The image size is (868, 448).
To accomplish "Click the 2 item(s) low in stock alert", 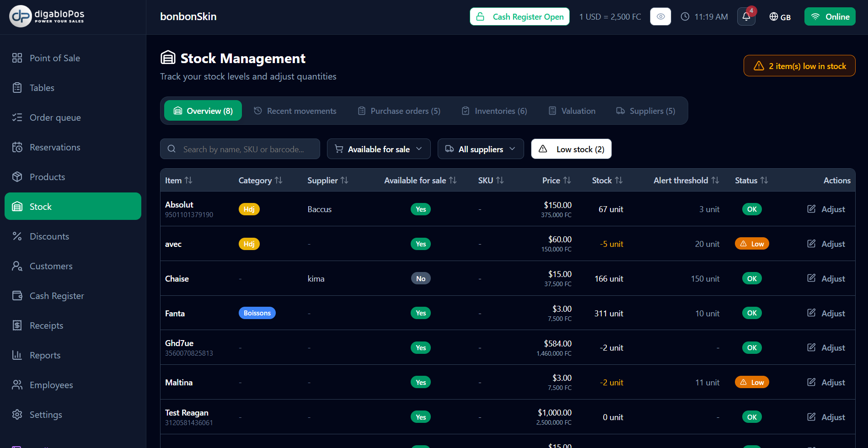I will point(799,66).
